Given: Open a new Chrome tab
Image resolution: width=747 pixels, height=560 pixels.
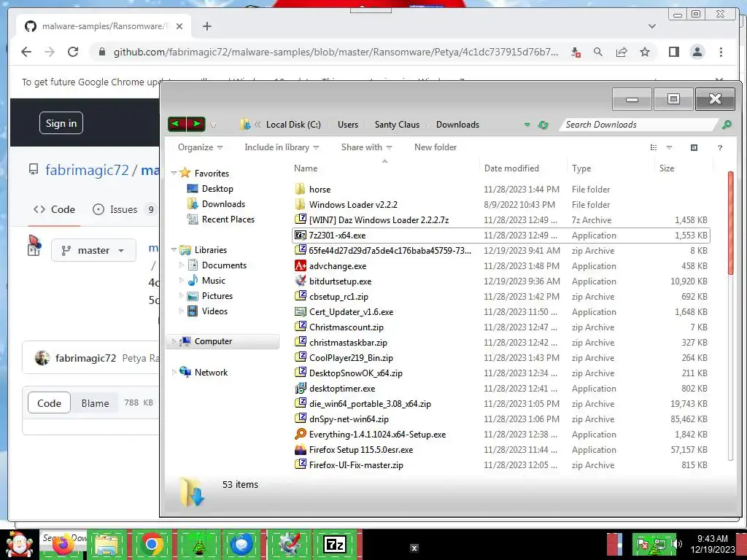Looking at the screenshot, I should coord(206,26).
